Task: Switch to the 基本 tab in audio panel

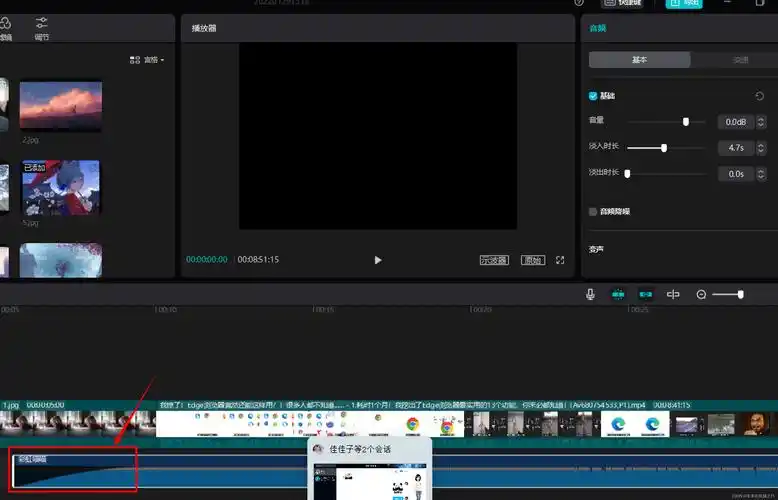Action: 639,60
